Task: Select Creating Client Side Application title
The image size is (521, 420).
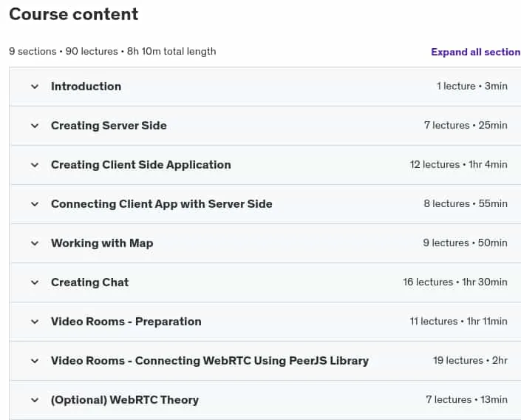Action: point(141,165)
